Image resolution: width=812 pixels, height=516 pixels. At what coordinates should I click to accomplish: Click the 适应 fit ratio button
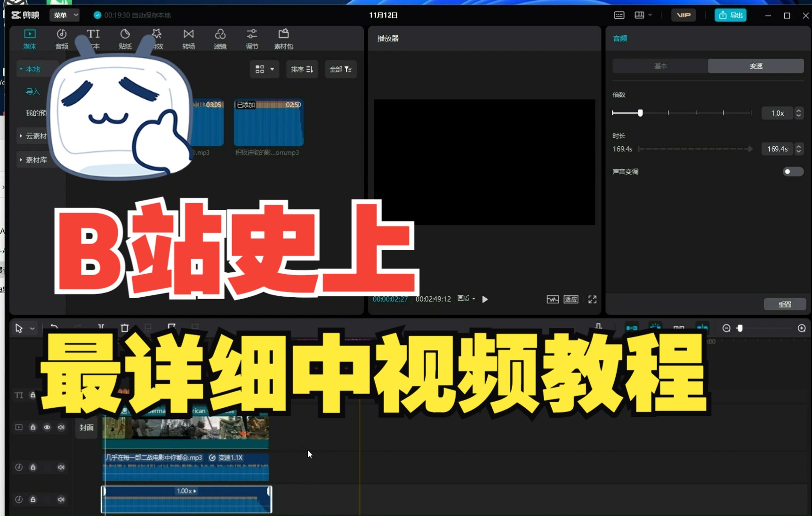pos(571,299)
